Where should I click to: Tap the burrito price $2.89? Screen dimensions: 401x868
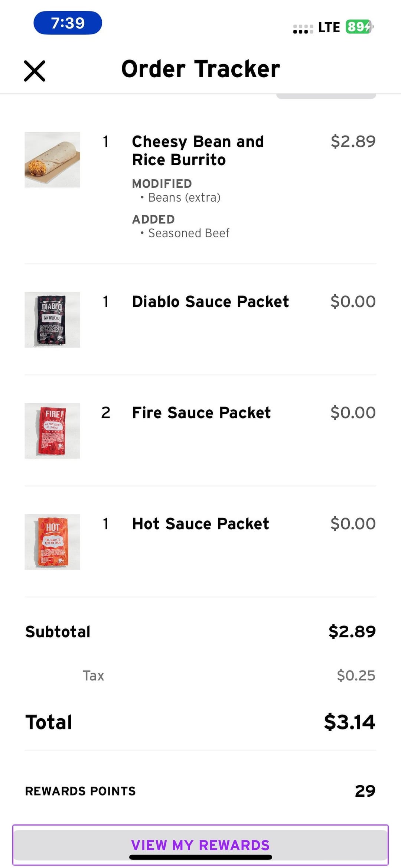point(353,141)
